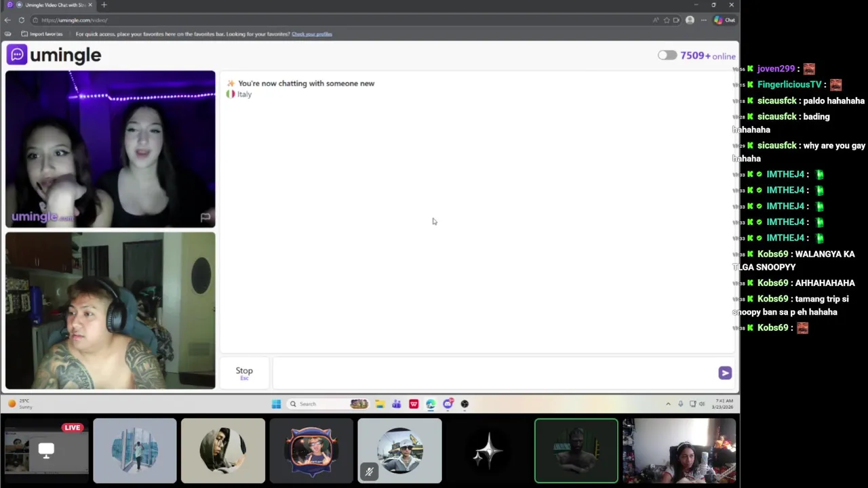868x488 pixels.
Task: Open Microsoft Teams taskbar icon
Action: click(397, 404)
